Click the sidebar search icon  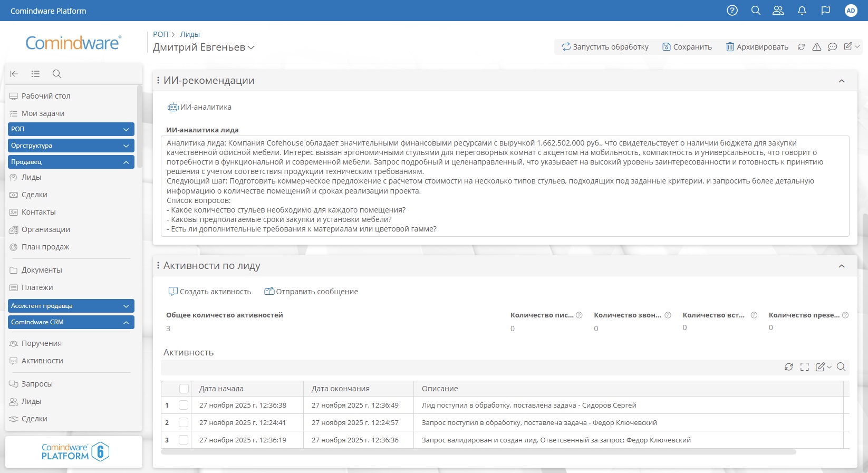coord(57,74)
